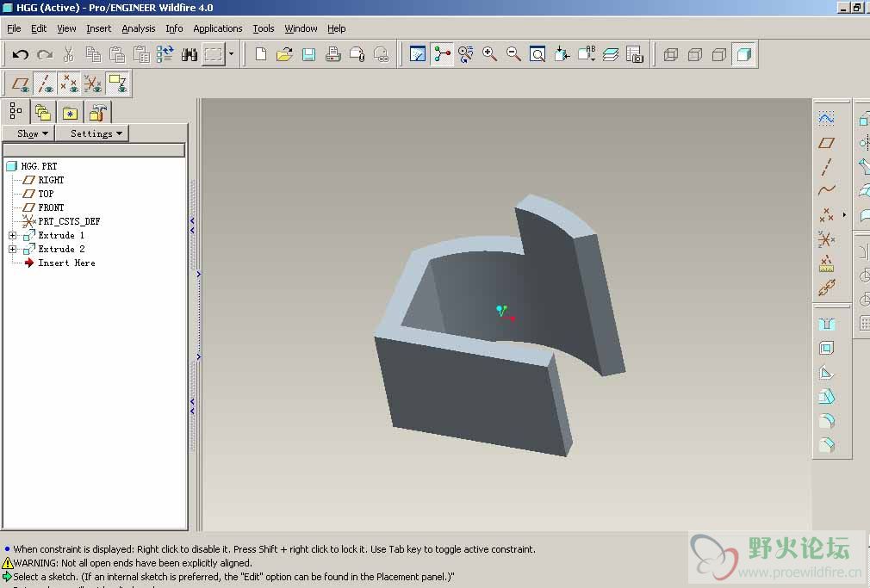
Task: Click the Sketch tool icon
Action: click(826, 118)
